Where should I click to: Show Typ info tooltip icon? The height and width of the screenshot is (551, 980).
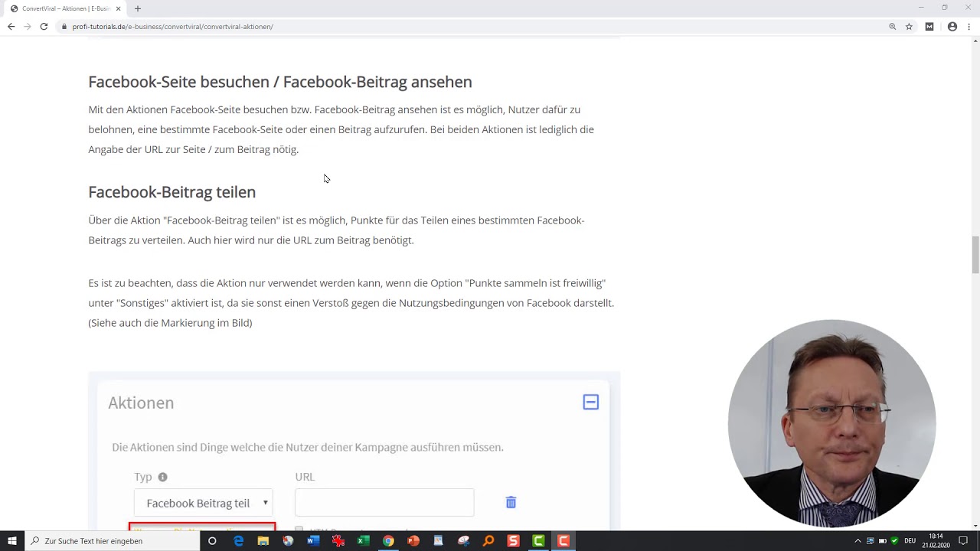[x=162, y=477]
